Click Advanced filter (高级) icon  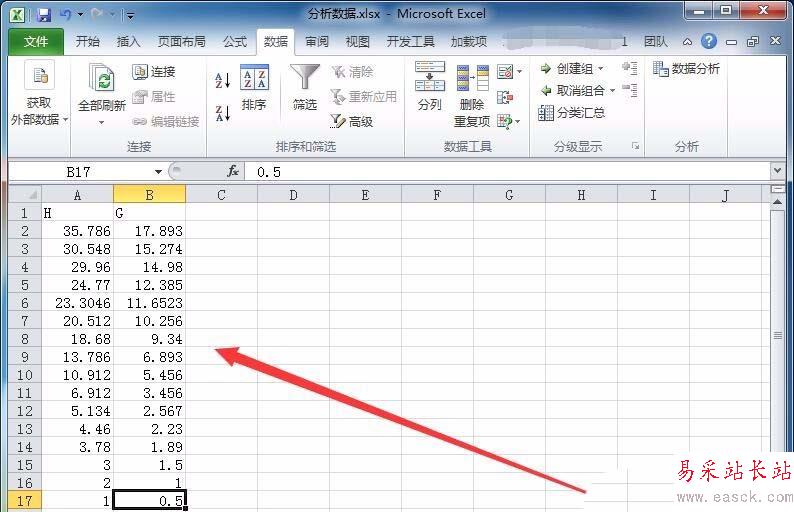click(351, 121)
